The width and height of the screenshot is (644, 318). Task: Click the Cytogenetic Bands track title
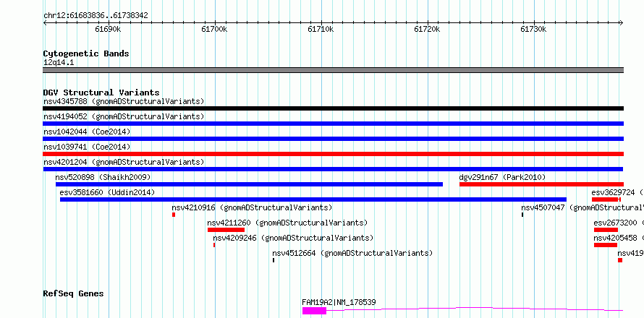tap(86, 53)
